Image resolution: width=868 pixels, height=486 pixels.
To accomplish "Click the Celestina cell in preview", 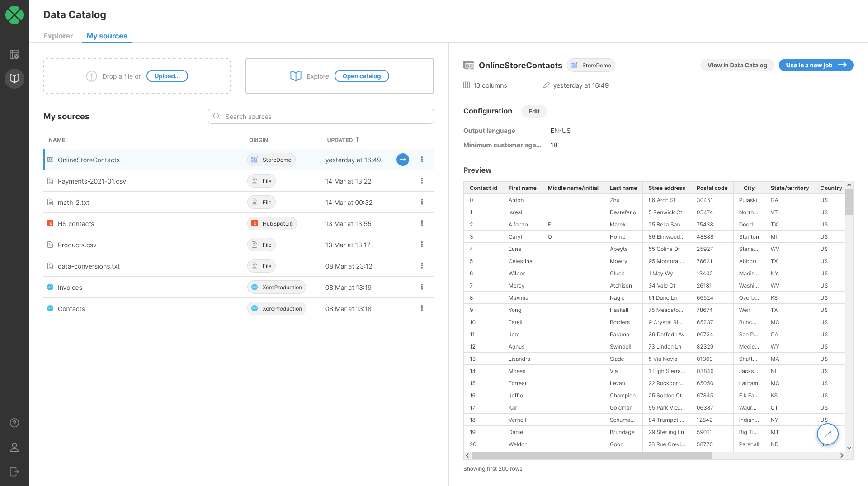I will click(x=522, y=261).
